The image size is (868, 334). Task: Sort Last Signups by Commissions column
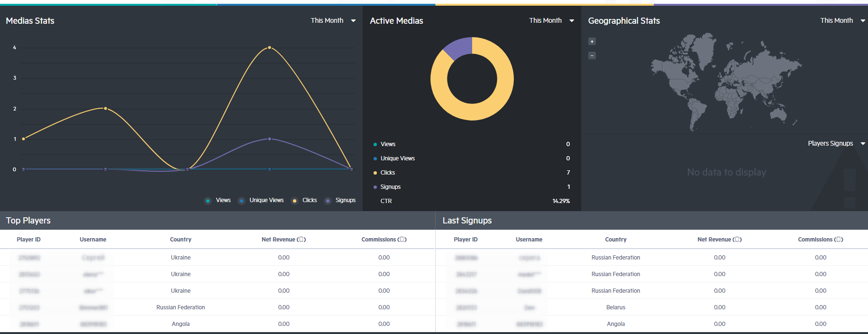pyautogui.click(x=821, y=240)
